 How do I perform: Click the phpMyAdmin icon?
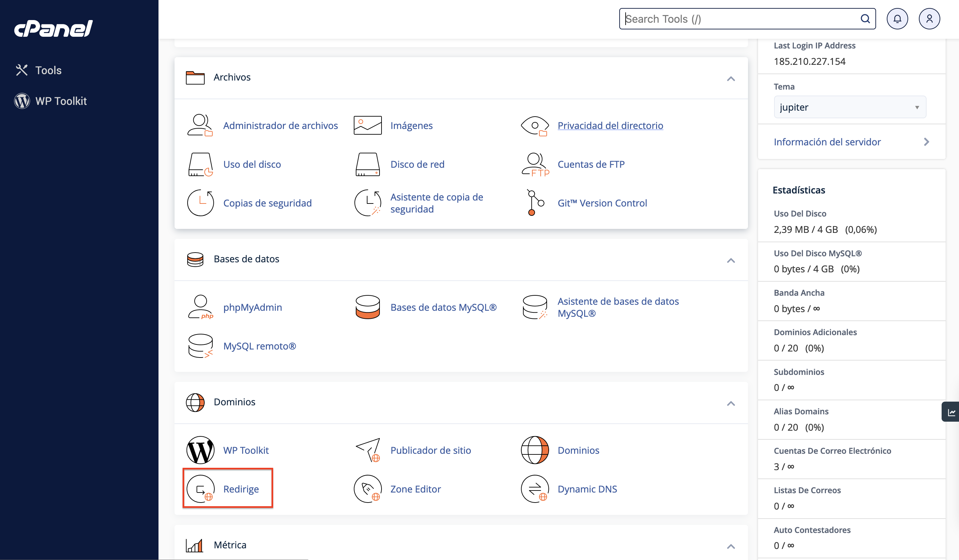click(x=200, y=307)
